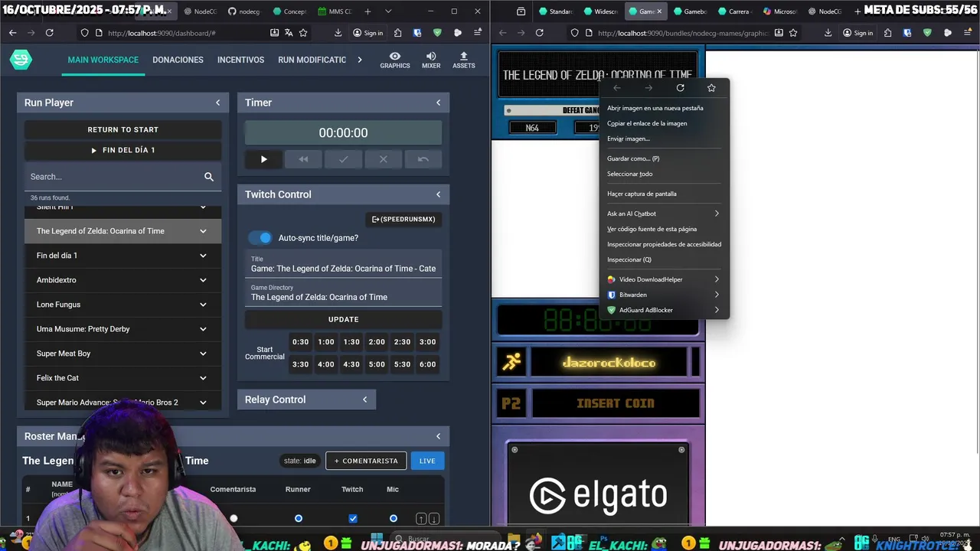Expand the Felix the Cat run row

coord(203,378)
